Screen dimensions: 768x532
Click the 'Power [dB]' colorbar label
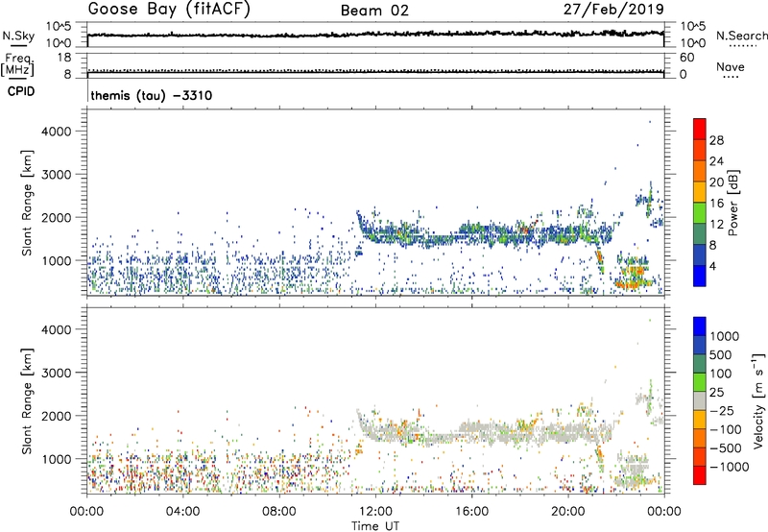point(732,203)
